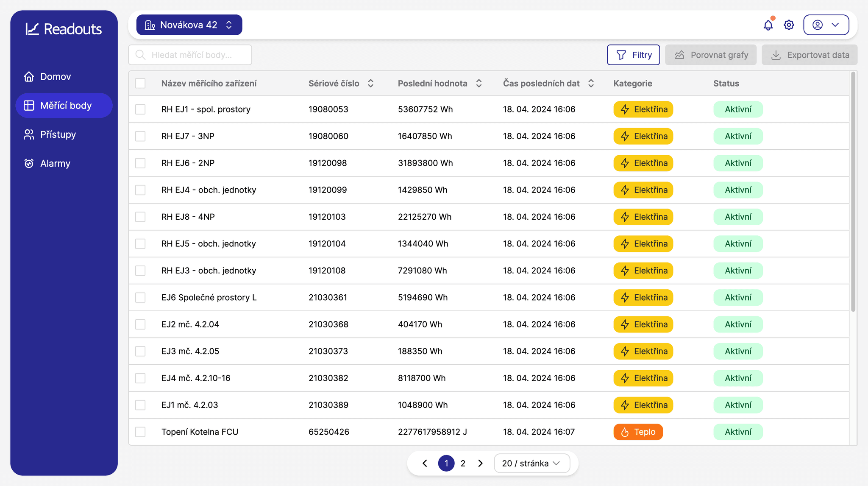868x486 pixels.
Task: Click the user avatar icon
Action: click(x=818, y=25)
